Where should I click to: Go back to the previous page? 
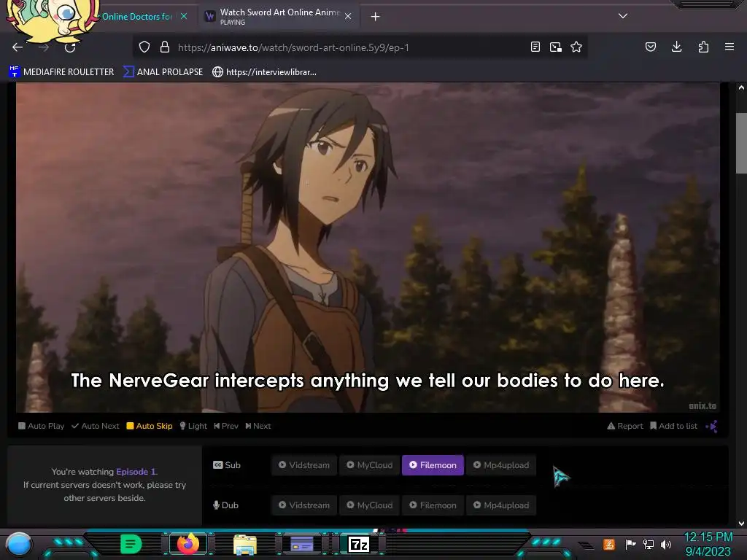(18, 47)
